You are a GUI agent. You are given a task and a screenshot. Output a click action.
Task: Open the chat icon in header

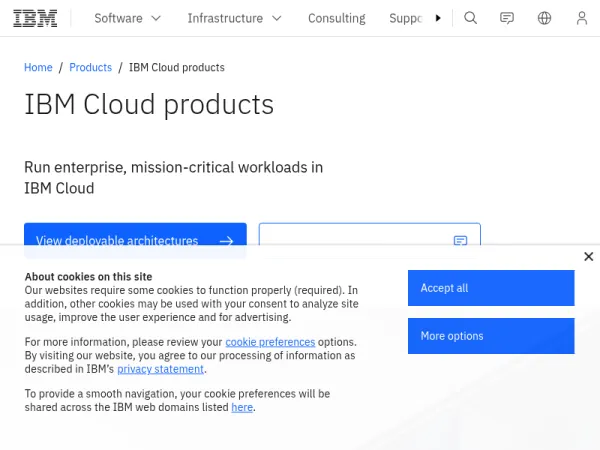coord(507,18)
